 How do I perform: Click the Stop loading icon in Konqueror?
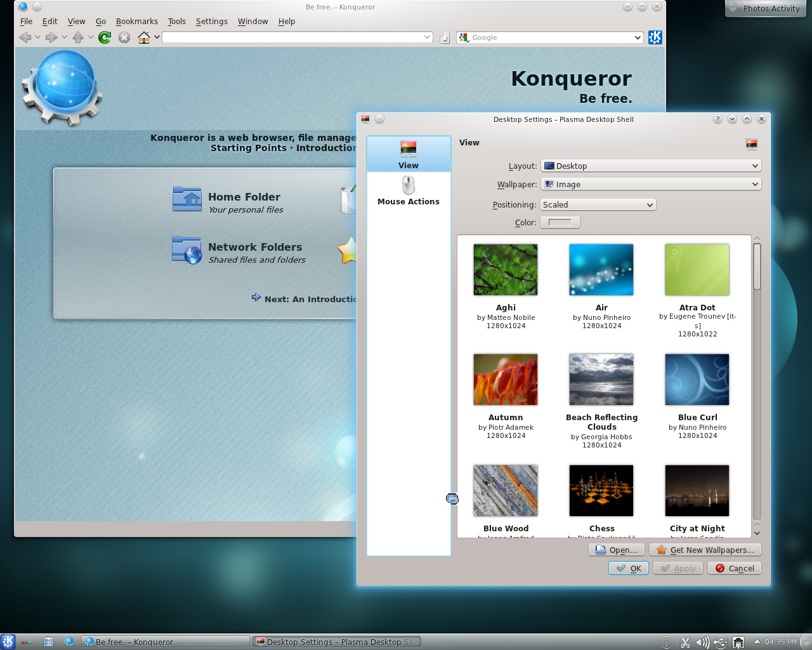click(124, 37)
